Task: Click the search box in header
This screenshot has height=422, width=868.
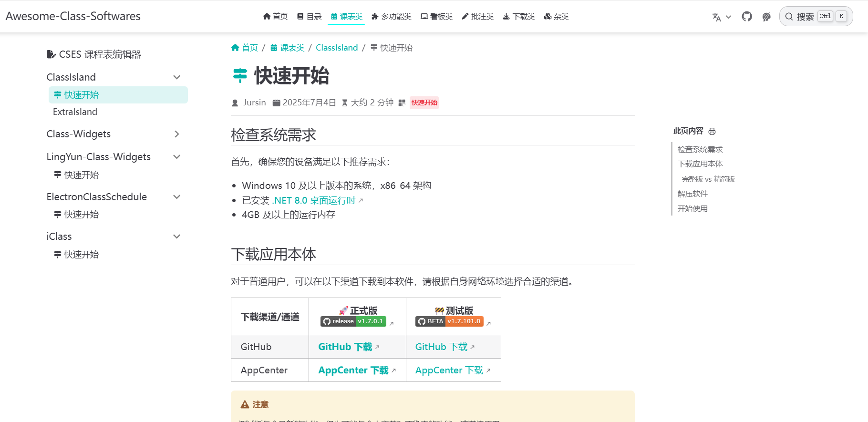Action: click(816, 16)
